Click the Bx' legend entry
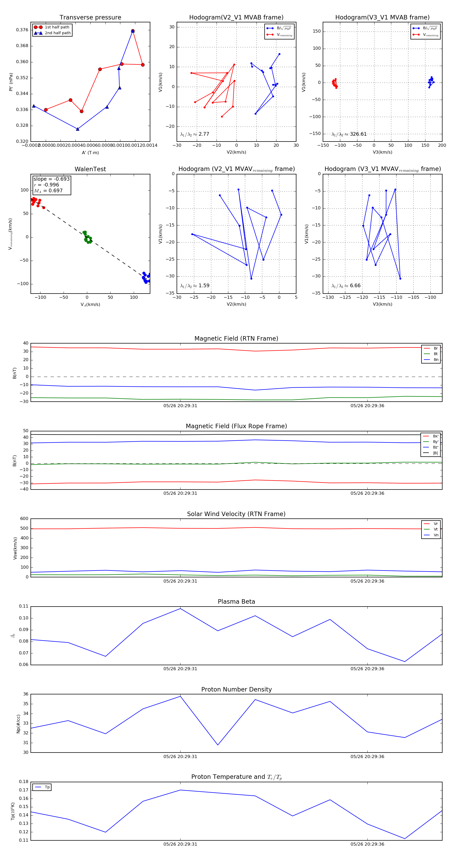The height and width of the screenshot is (868, 473). pos(431,436)
